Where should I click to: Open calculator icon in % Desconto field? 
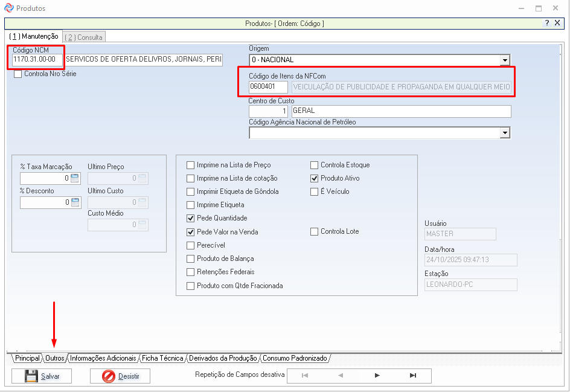pyautogui.click(x=75, y=202)
